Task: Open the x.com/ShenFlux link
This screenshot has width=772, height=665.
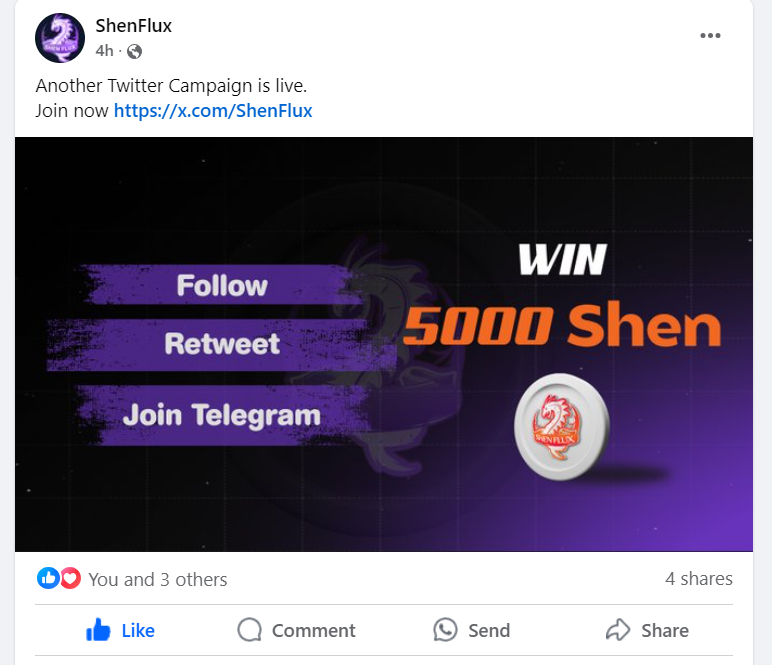Action: click(213, 111)
